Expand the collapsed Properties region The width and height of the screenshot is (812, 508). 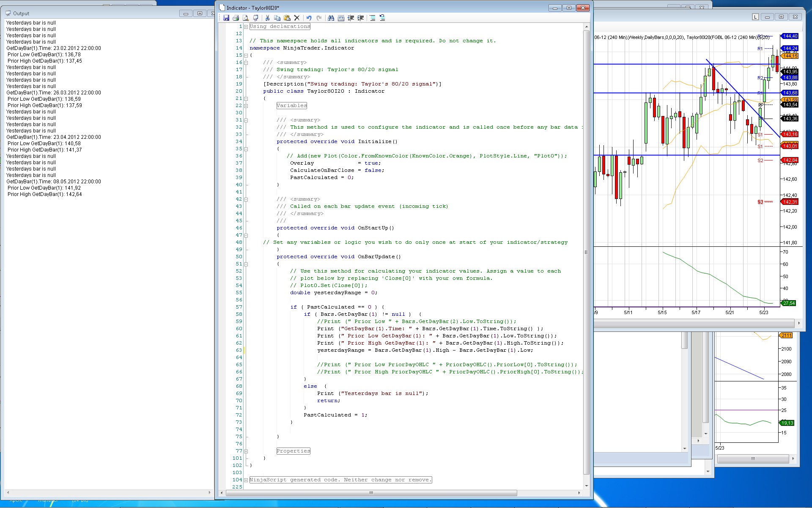point(246,451)
